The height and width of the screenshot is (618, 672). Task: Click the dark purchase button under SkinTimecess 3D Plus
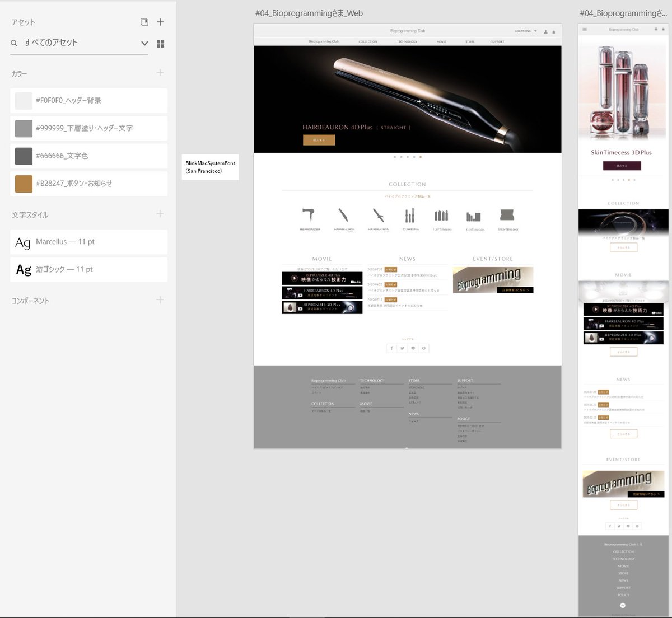[622, 166]
